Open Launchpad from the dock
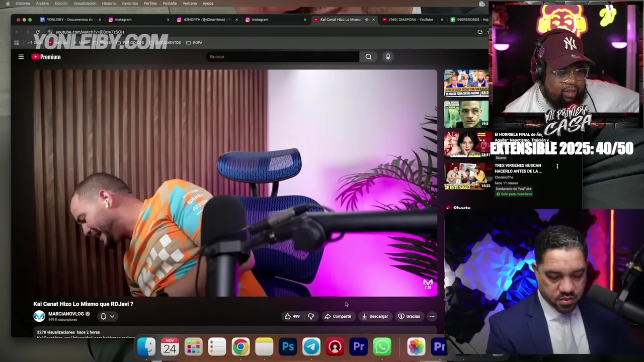 (x=194, y=346)
